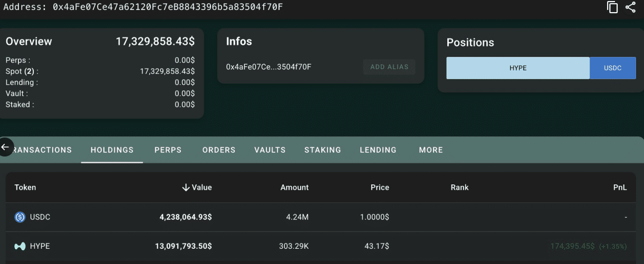
Task: Click USDC value 4,238,064.93$
Action: [186, 217]
